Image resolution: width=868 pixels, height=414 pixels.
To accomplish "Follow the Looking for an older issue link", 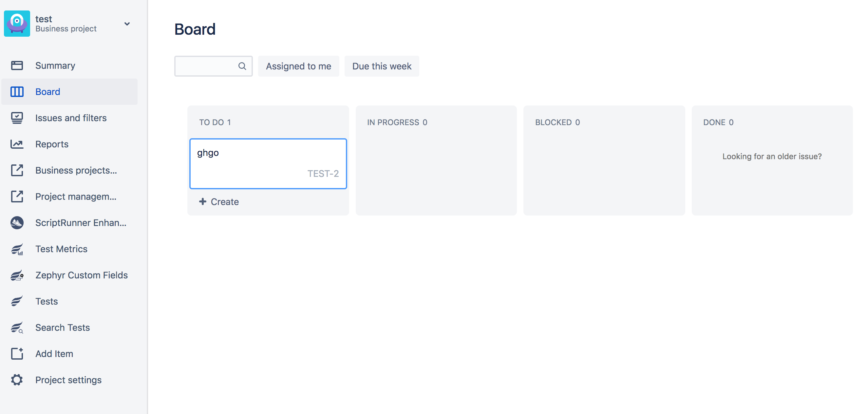I will 772,156.
